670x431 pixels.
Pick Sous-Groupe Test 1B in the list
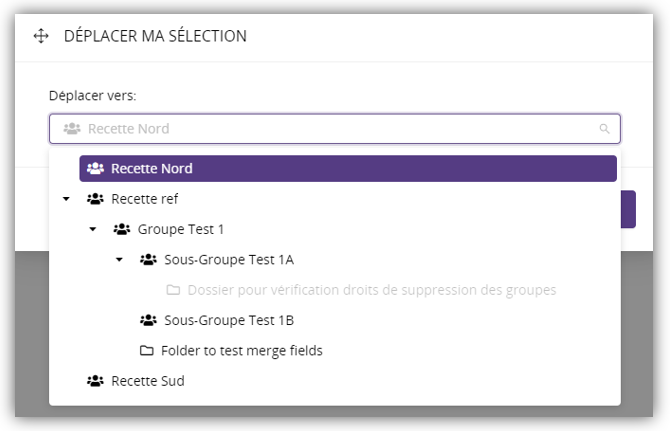(x=228, y=321)
